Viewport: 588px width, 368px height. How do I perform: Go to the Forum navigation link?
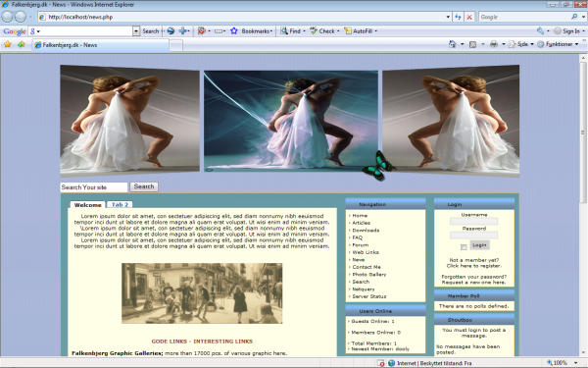pyautogui.click(x=361, y=244)
